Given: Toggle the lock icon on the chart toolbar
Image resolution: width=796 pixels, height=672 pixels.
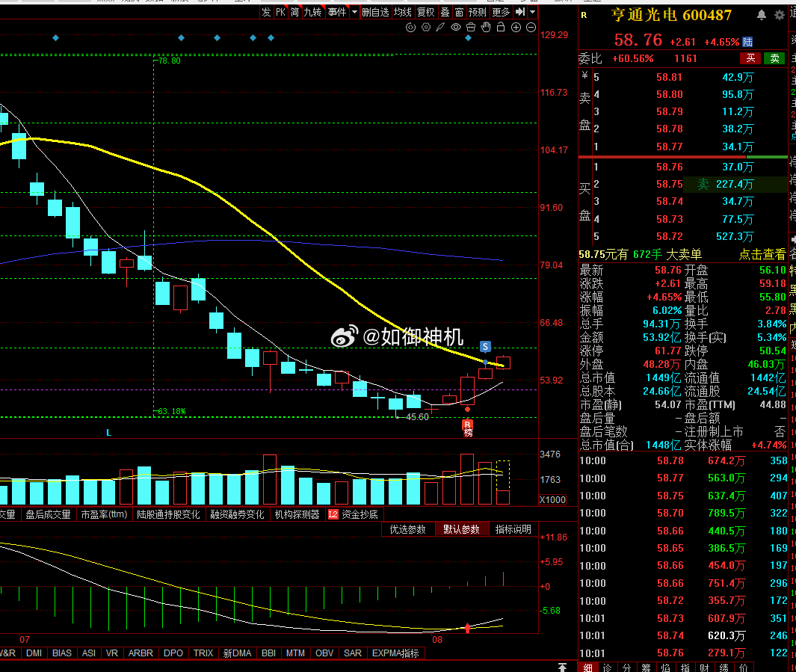Looking at the screenshot, I should [501, 28].
